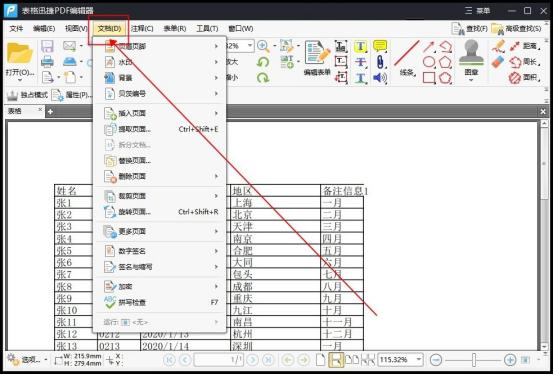Choose 旋转页面... from the document menu
Viewport: 554px width, 375px height.
coord(160,212)
